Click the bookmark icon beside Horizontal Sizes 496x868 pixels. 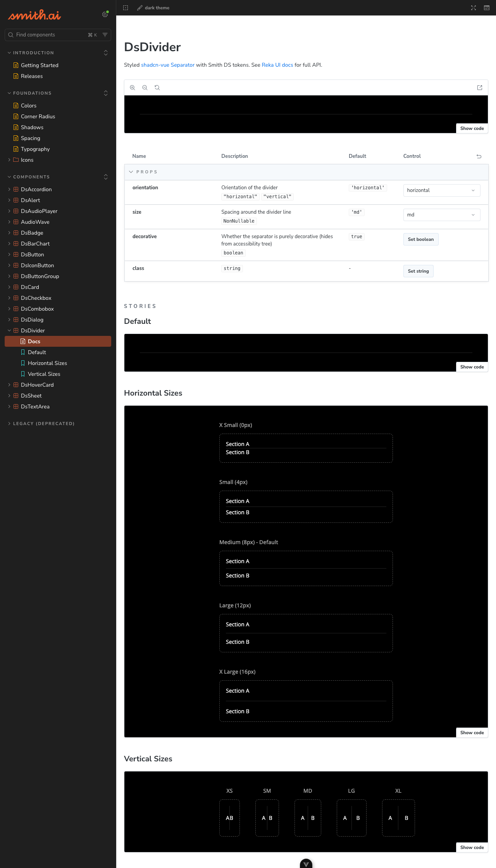coord(23,363)
